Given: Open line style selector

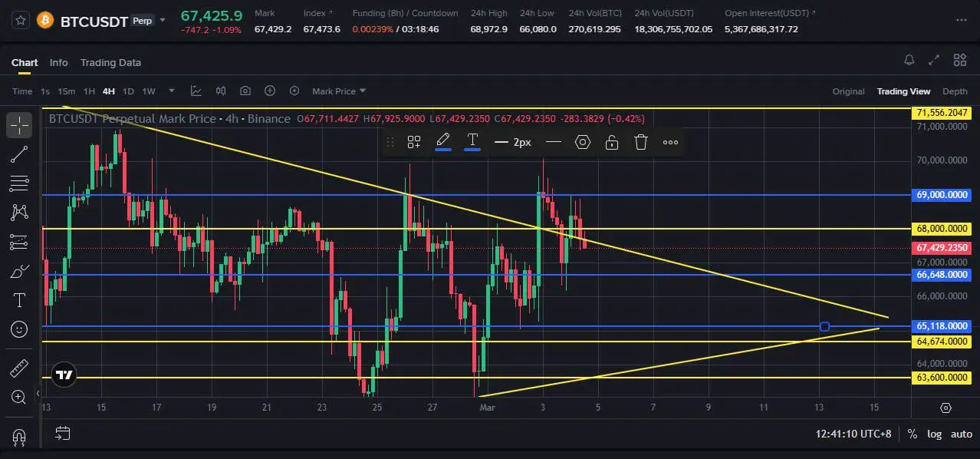Looking at the screenshot, I should [554, 142].
